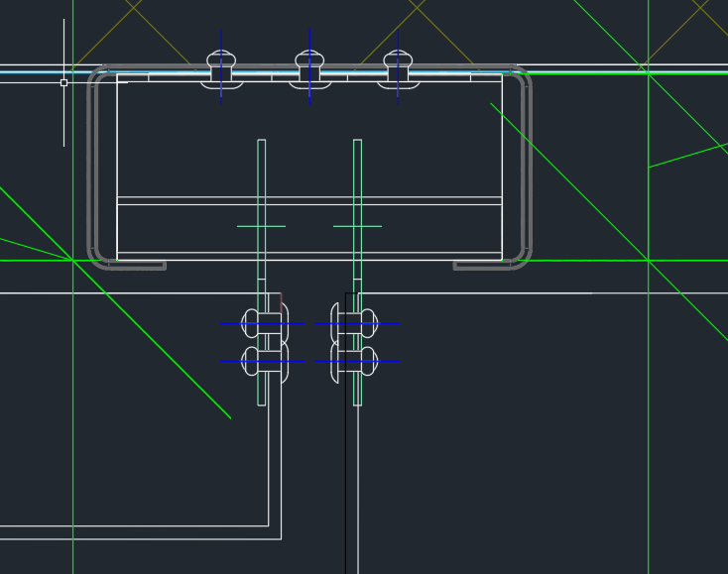This screenshot has width=728, height=574.
Task: Pick the right bolt on the top row
Action: click(x=398, y=69)
